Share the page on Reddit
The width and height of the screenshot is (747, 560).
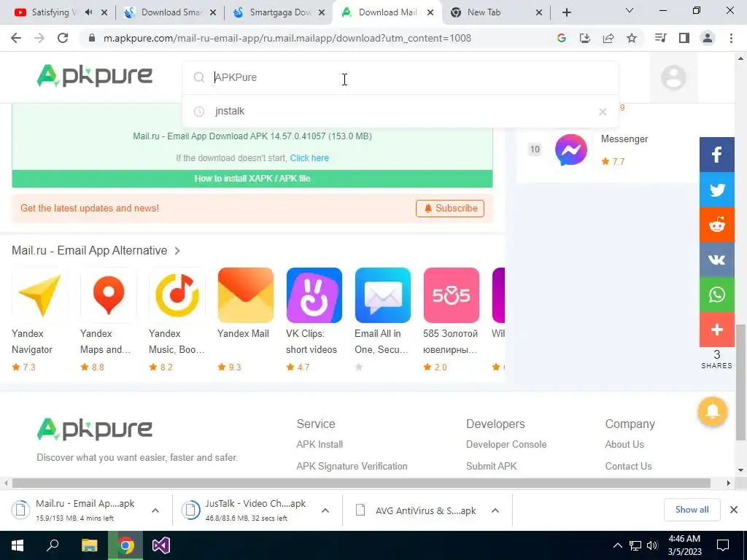coord(716,225)
